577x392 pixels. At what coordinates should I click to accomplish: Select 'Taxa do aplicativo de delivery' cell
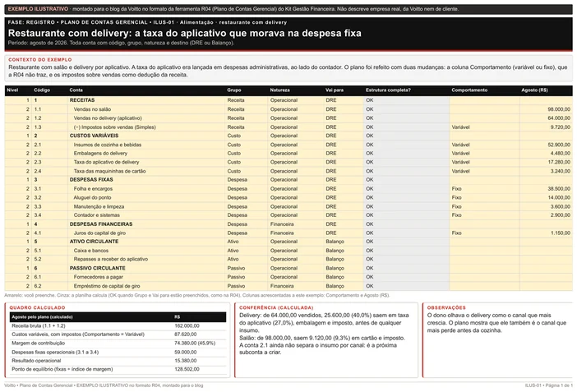tap(106, 163)
